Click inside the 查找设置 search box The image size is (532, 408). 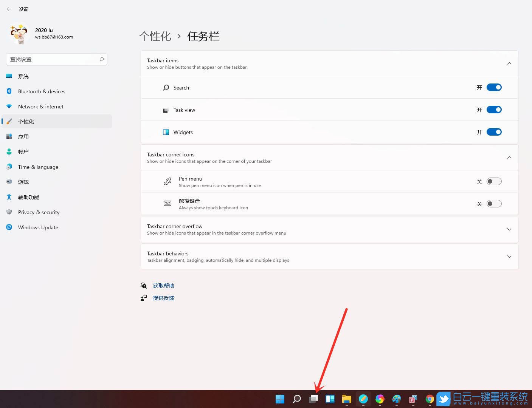(x=53, y=59)
